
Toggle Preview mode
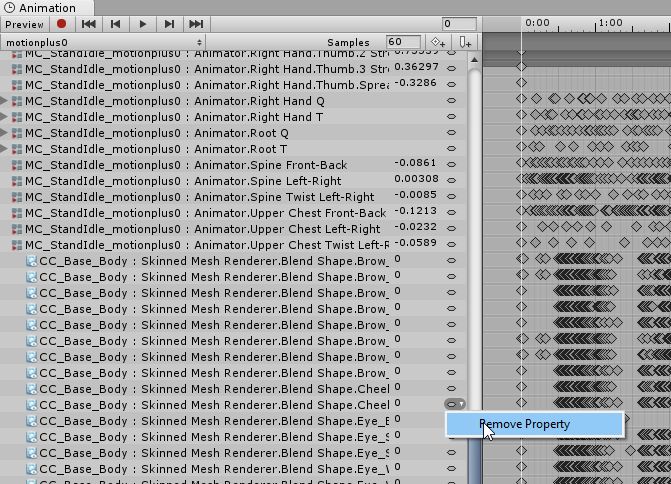coord(24,24)
